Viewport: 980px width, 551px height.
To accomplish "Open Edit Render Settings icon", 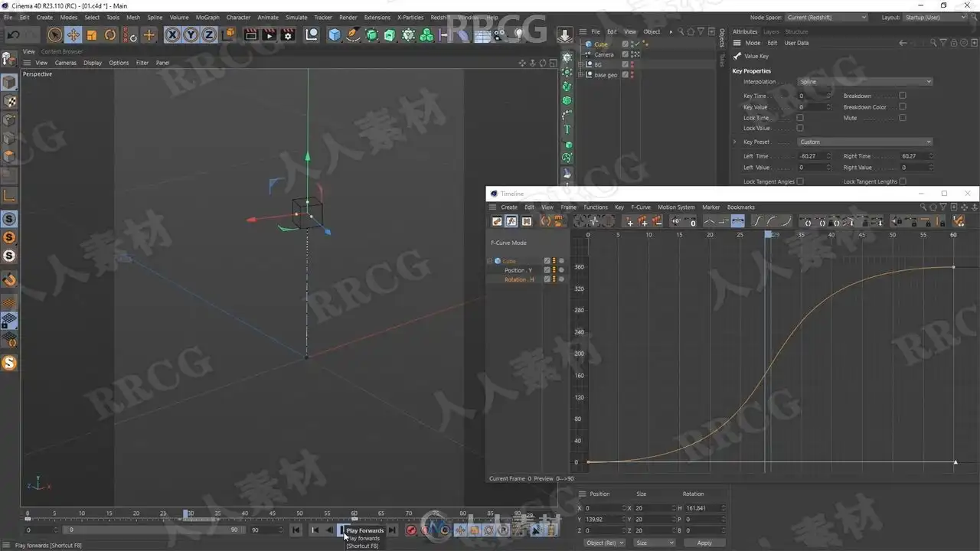I will click(288, 34).
